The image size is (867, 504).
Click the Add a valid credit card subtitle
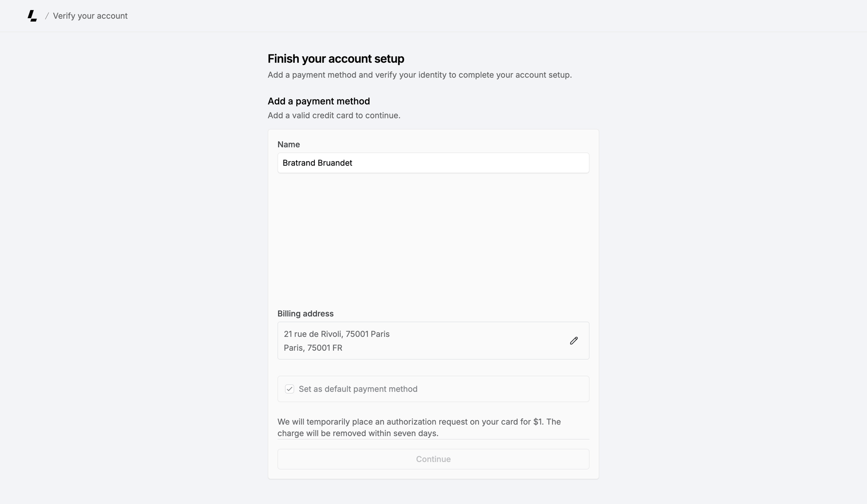coord(334,115)
